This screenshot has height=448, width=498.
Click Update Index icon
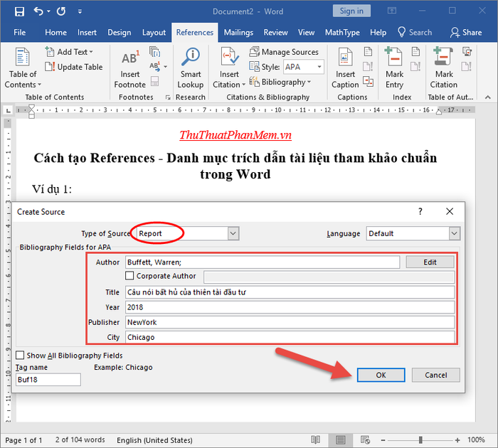click(x=415, y=66)
